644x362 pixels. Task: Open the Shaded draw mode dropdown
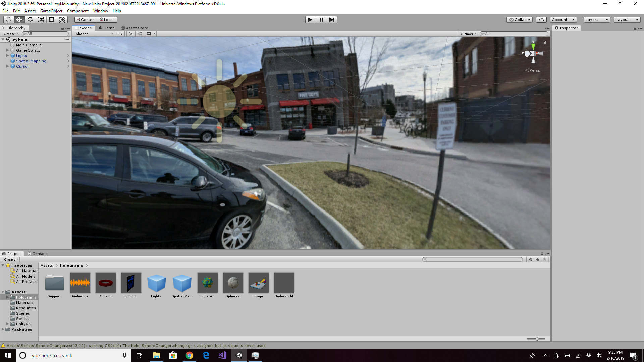[x=94, y=34]
